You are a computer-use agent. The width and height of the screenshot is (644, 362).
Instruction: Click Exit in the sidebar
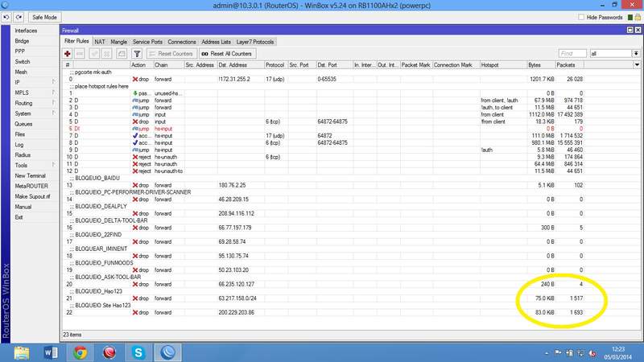[19, 217]
